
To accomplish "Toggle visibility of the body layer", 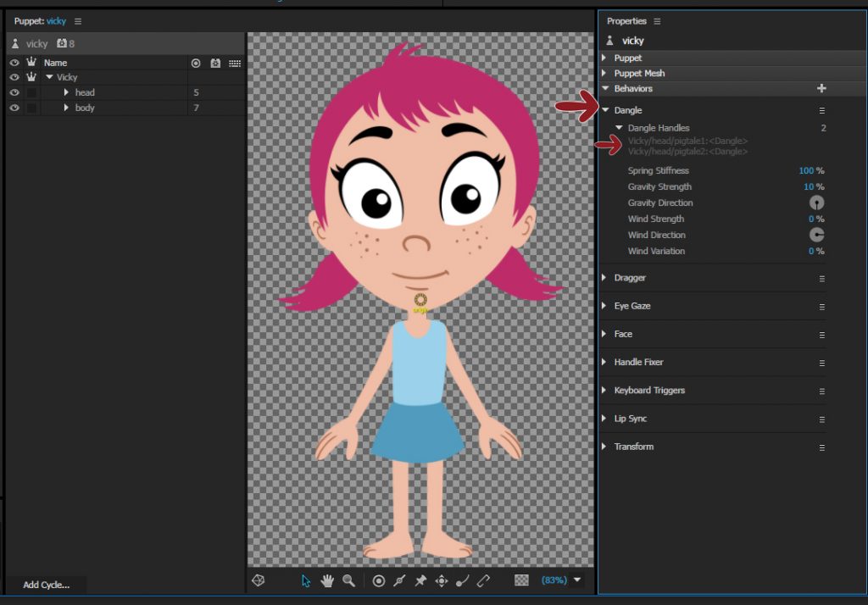I will 14,108.
